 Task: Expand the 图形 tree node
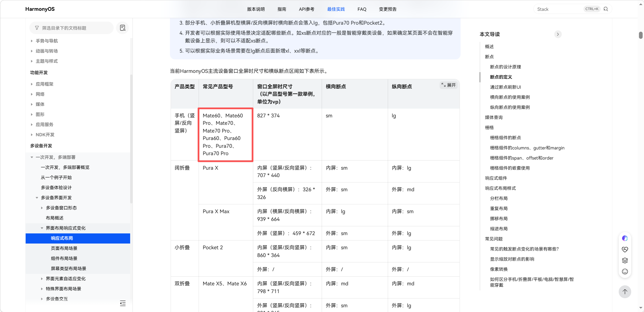pos(32,114)
